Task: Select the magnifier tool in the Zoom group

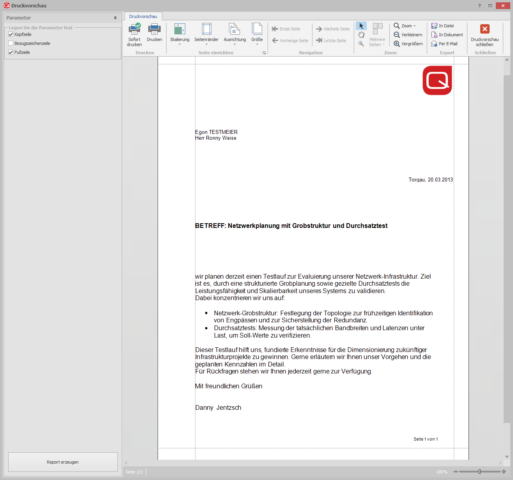Action: (361, 44)
